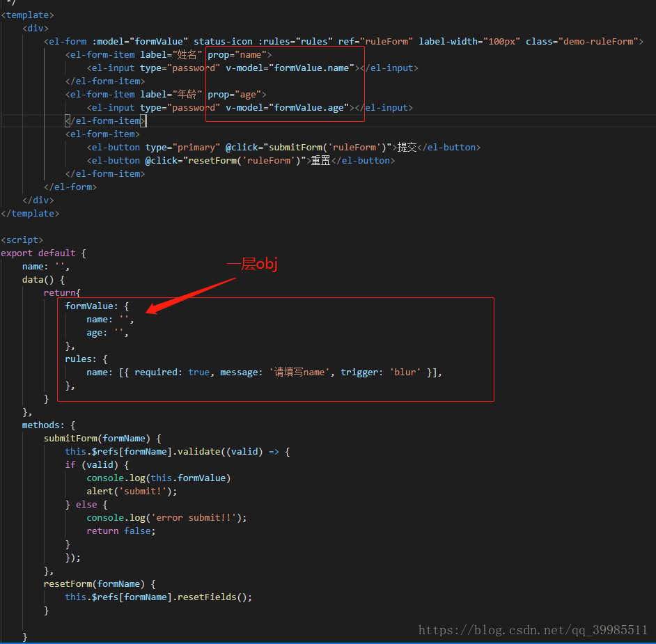656x644 pixels.
Task: Click the el-button line labeled 提交
Action: click(283, 147)
